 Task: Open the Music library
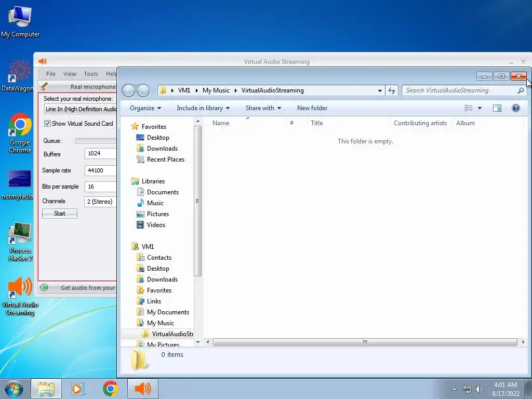click(150, 203)
